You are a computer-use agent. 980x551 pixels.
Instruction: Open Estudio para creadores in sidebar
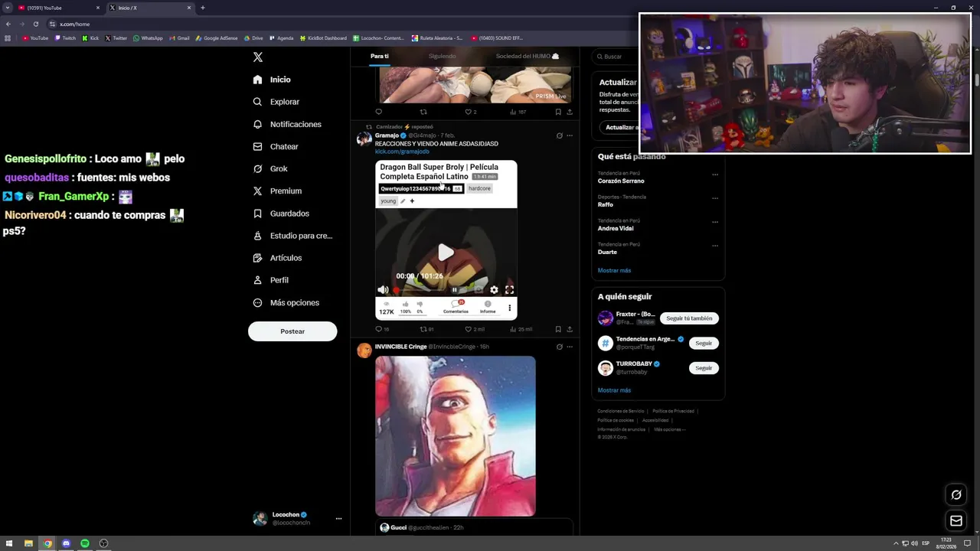[292, 236]
